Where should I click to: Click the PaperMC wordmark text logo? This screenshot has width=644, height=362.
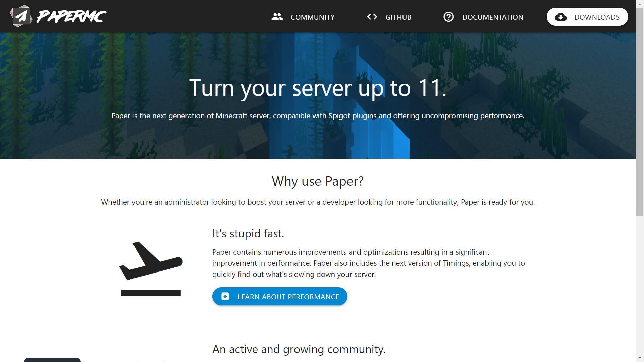71,16
